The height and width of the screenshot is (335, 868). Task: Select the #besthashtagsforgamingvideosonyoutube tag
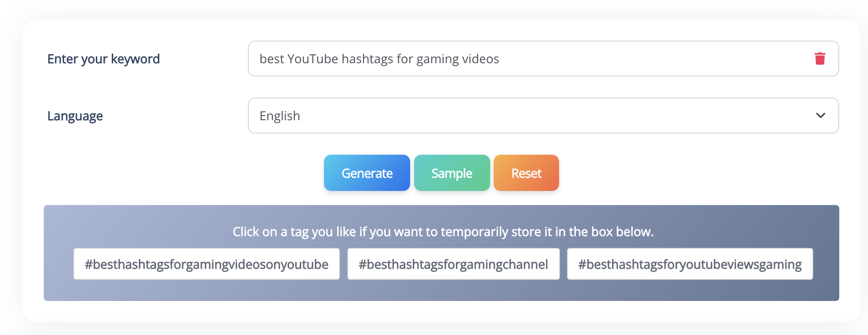click(x=206, y=264)
